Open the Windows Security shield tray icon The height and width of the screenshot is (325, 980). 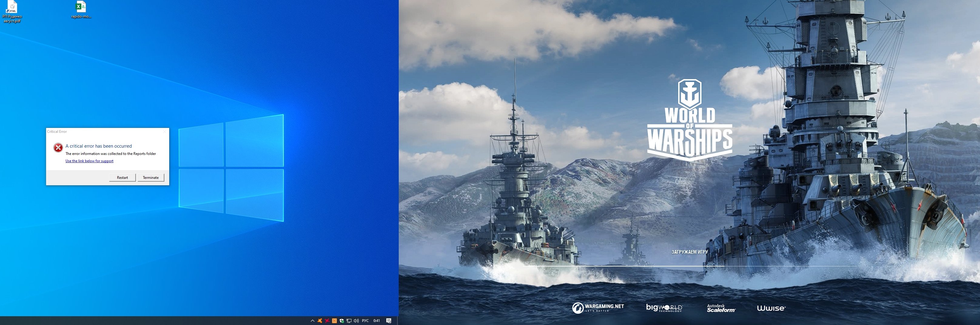(342, 321)
